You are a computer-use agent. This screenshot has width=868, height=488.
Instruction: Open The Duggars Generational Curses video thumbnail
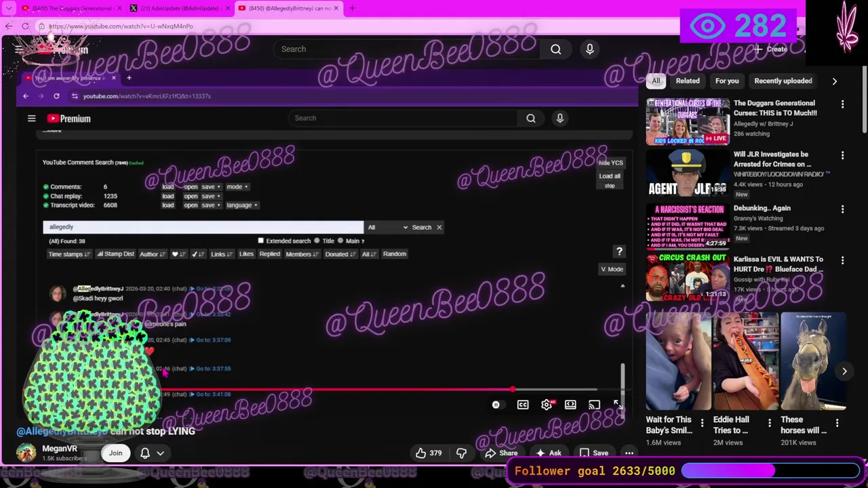[688, 122]
